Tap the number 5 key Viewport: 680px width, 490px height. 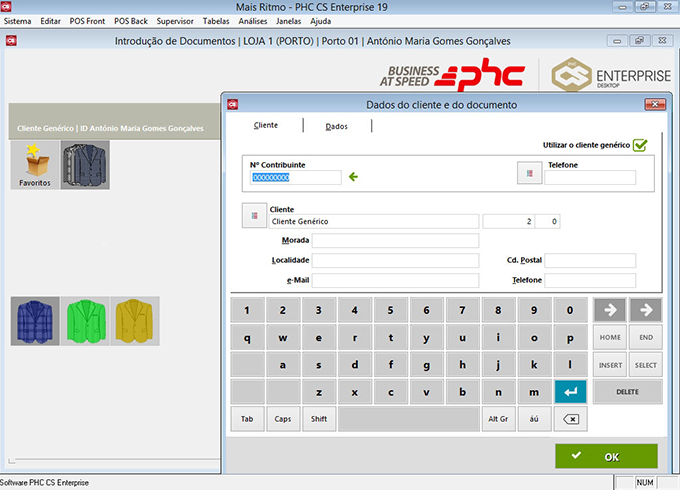[391, 310]
